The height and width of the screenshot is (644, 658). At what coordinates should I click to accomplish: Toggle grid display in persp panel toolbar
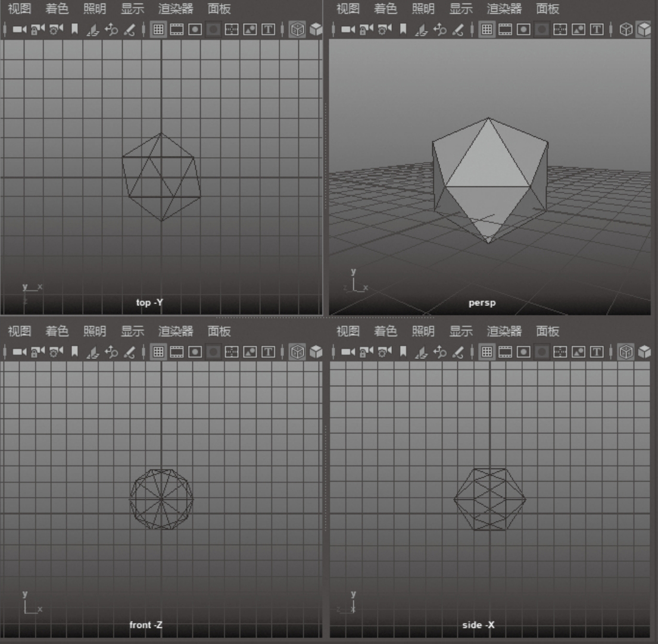[487, 29]
